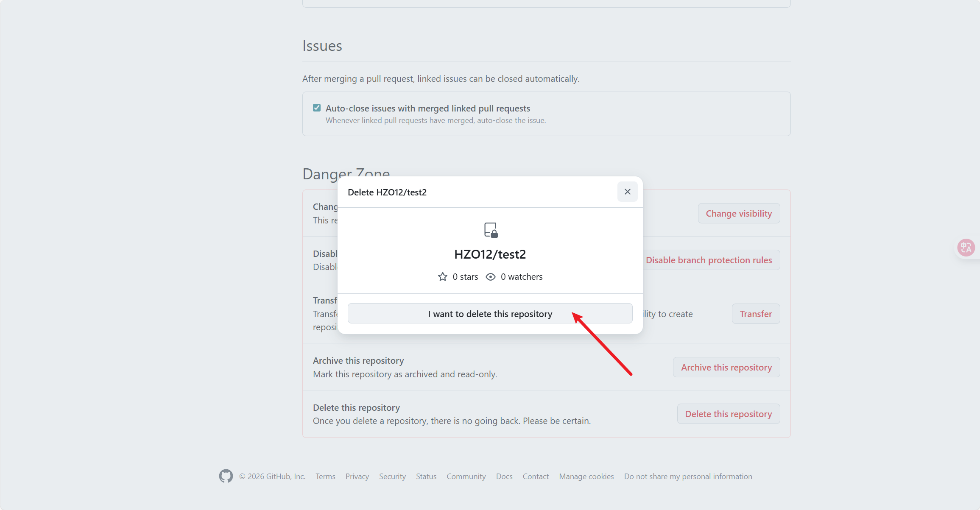
Task: Open Manage cookies footer link
Action: point(586,476)
